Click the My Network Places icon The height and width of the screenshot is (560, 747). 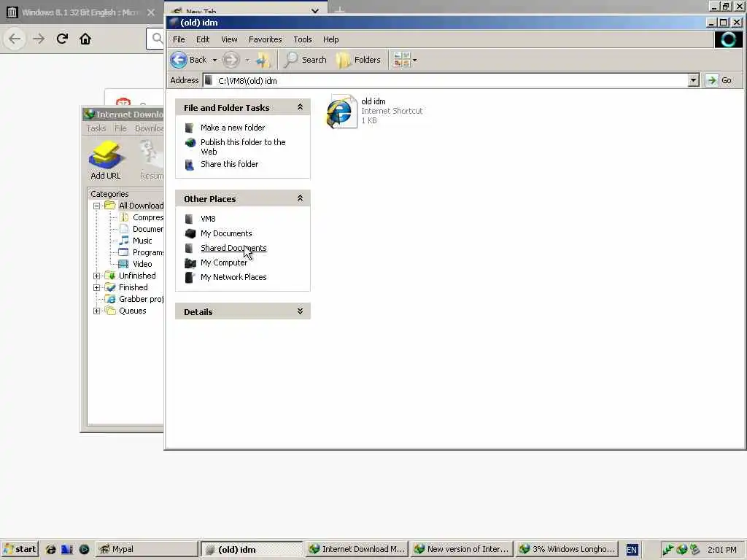pyautogui.click(x=190, y=277)
